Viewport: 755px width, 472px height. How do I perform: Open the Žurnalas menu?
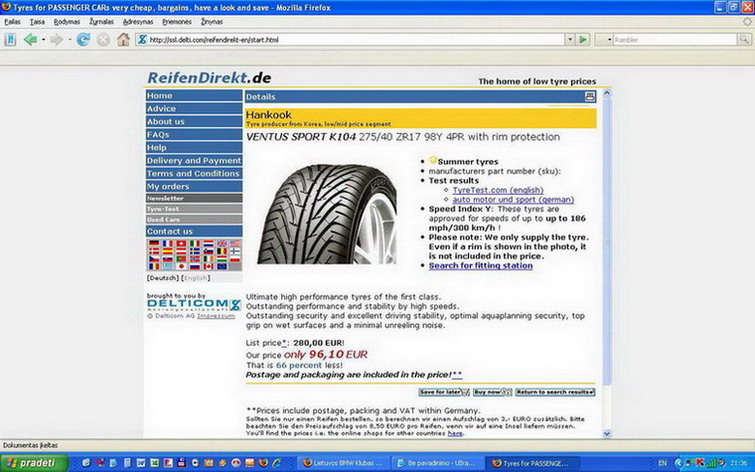tap(101, 22)
